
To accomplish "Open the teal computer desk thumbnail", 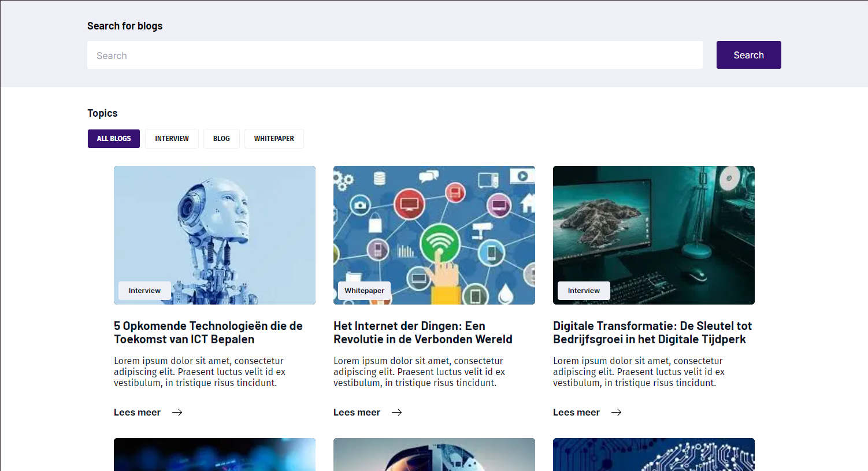I will (654, 235).
